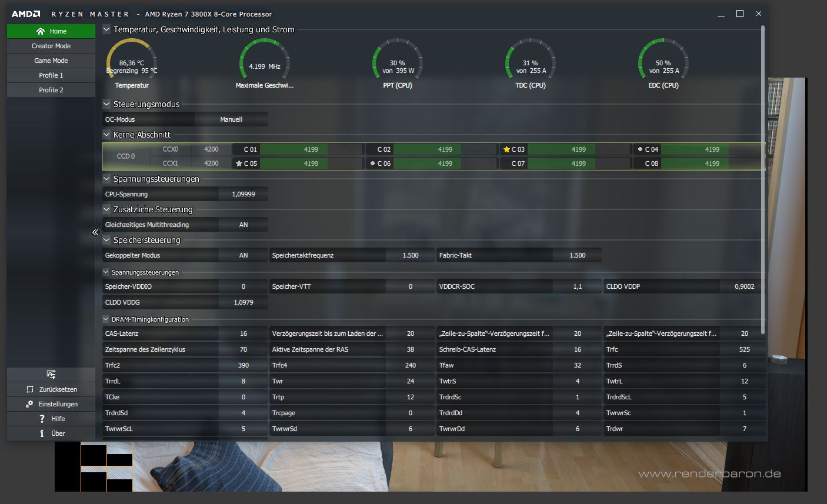827x504 pixels.
Task: Click the Über info icon
Action: point(42,433)
